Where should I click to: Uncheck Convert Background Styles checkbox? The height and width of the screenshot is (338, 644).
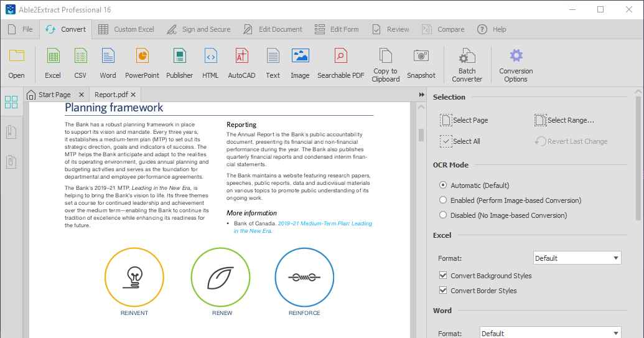click(x=443, y=276)
